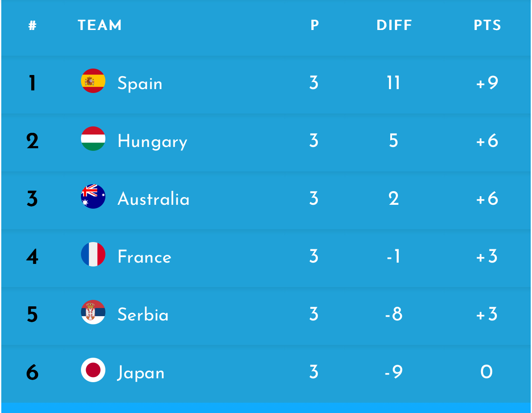Select the France team name
The width and height of the screenshot is (532, 413).
144,257
